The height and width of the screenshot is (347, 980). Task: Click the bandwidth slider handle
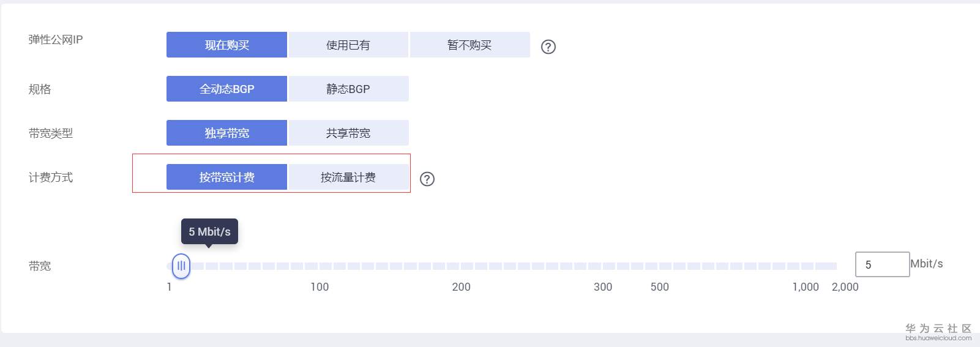coord(181,266)
